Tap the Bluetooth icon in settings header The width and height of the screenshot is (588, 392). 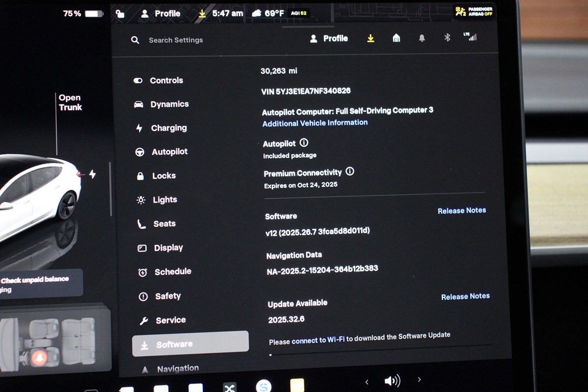click(x=447, y=38)
